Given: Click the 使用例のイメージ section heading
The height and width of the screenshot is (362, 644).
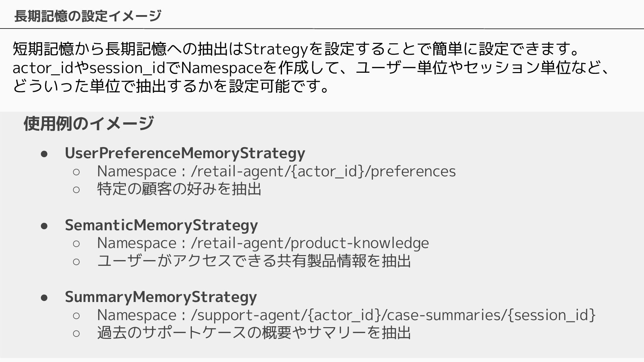Looking at the screenshot, I should click(x=89, y=123).
